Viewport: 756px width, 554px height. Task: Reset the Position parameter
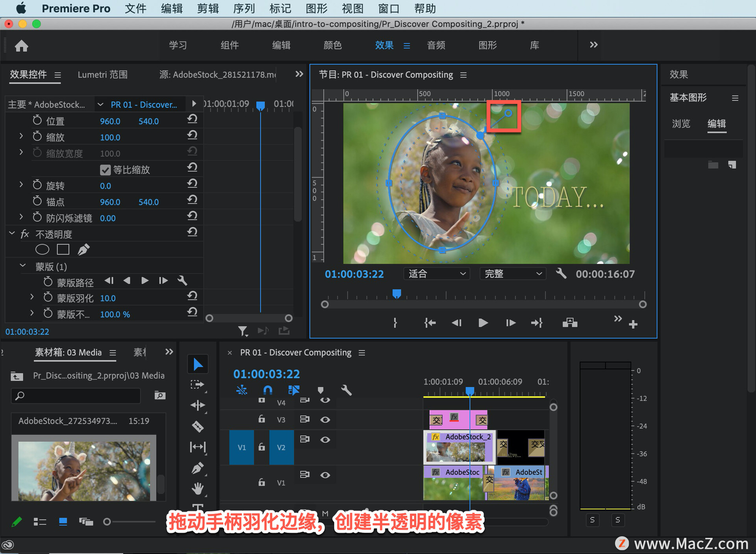192,119
